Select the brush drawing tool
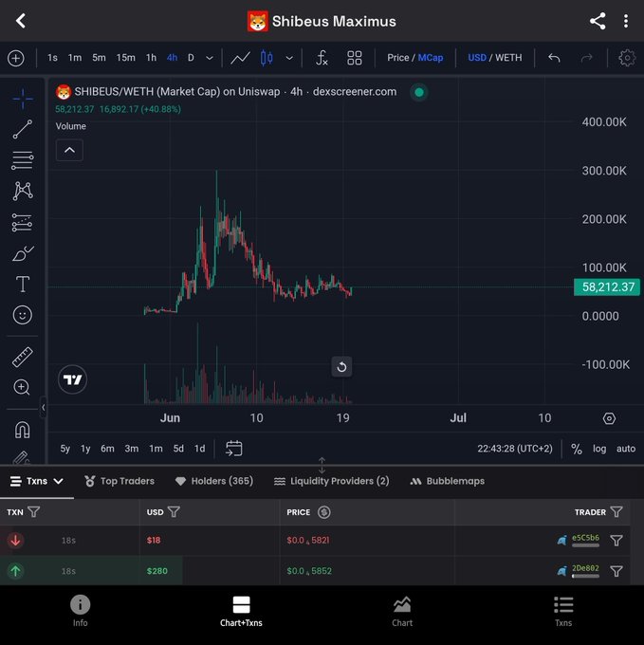644x645 pixels. [x=23, y=253]
